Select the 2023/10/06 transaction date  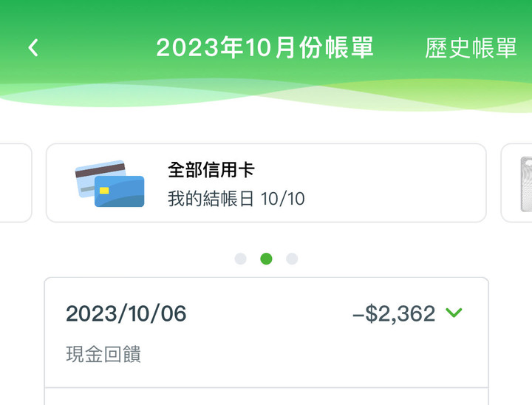pyautogui.click(x=126, y=313)
